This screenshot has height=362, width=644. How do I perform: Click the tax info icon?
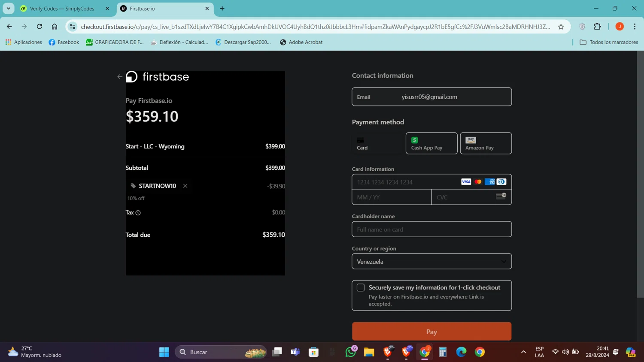click(138, 213)
